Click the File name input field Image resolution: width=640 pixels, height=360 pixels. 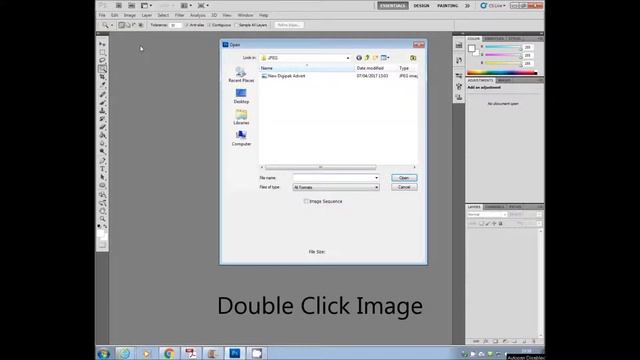pos(333,178)
